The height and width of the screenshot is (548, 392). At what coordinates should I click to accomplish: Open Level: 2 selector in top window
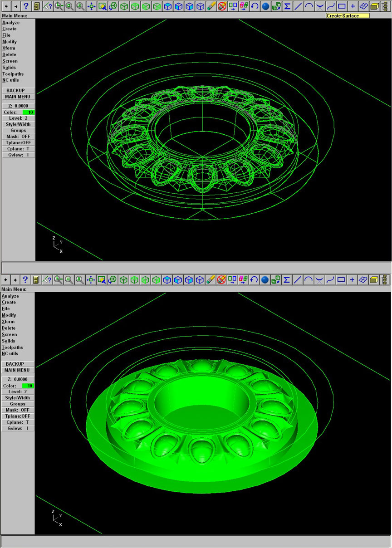click(x=18, y=118)
